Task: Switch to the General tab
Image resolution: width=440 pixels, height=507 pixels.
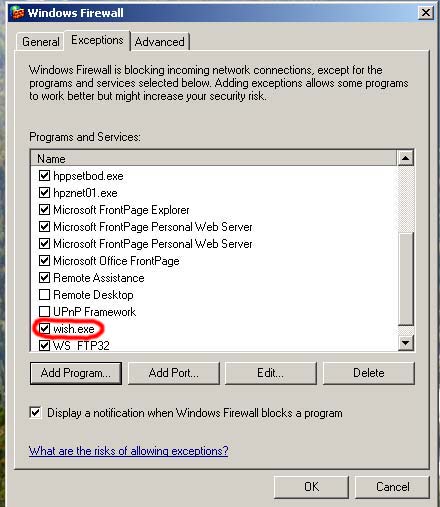Action: 40,42
